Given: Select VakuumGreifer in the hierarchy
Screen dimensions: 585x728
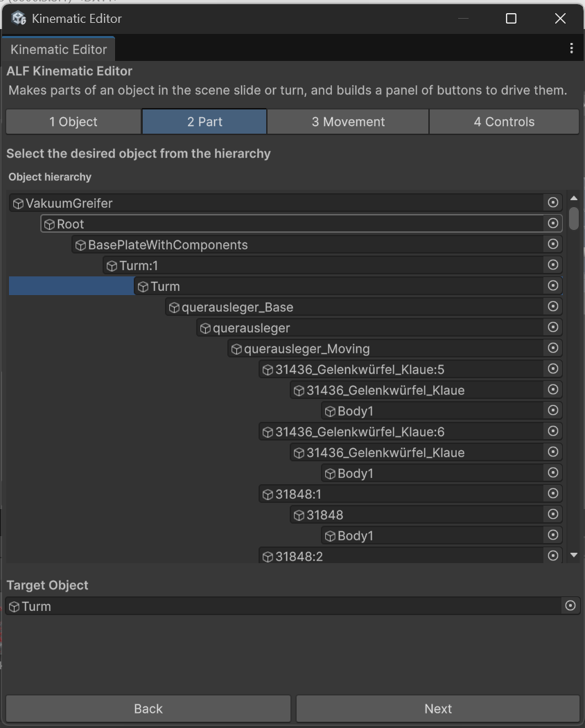Looking at the screenshot, I should (x=286, y=203).
